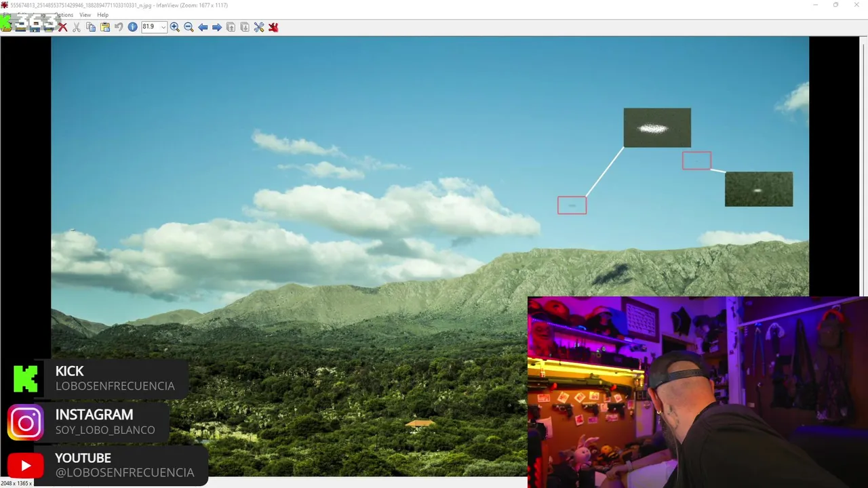The width and height of the screenshot is (868, 488).
Task: Click the Paste clipboard icon
Action: 104,27
